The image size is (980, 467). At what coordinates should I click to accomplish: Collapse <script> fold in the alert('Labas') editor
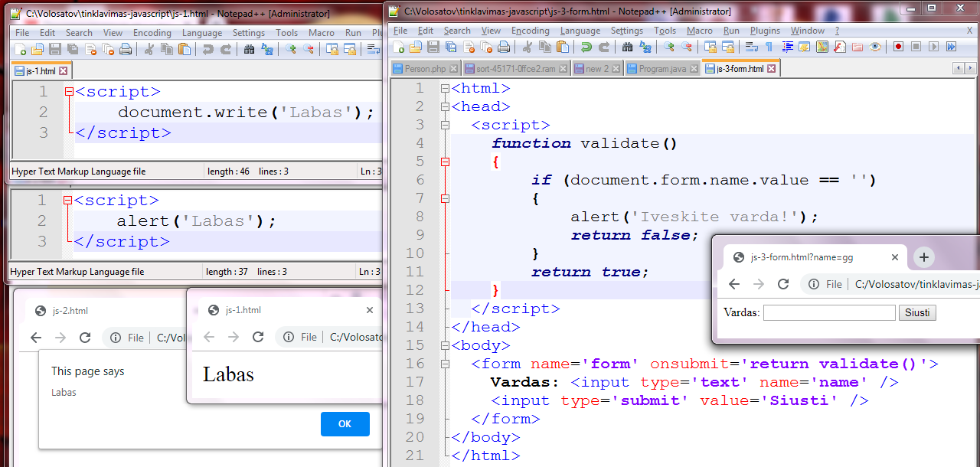pos(69,201)
